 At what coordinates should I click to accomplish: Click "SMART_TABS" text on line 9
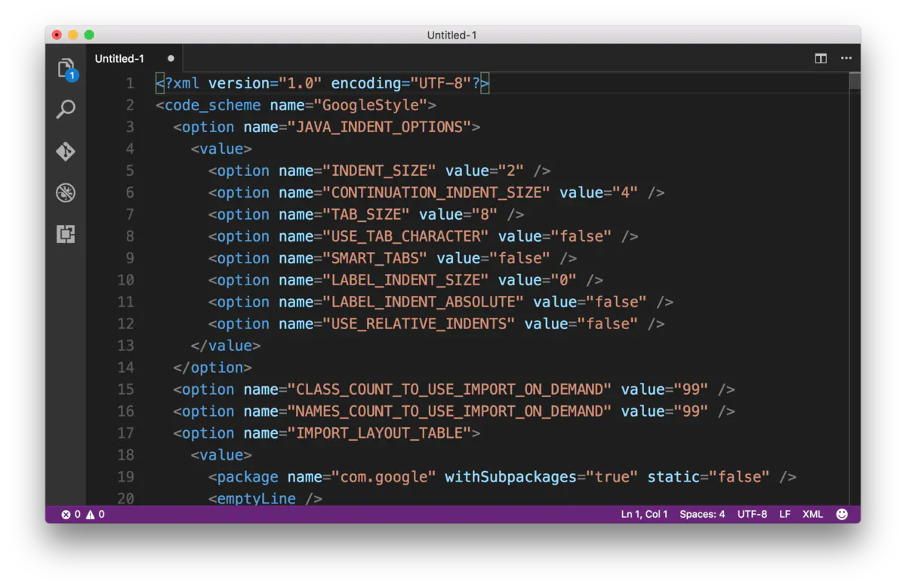[375, 259]
